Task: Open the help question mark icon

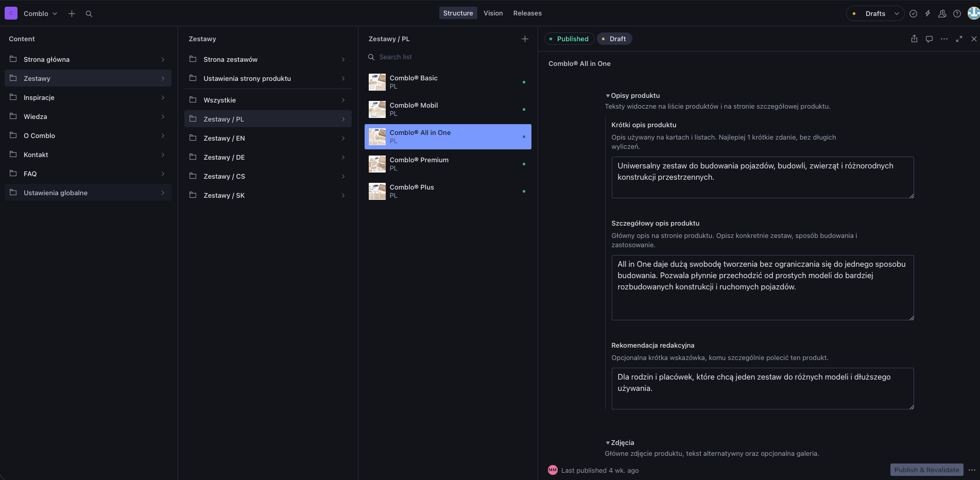Action: 957,14
